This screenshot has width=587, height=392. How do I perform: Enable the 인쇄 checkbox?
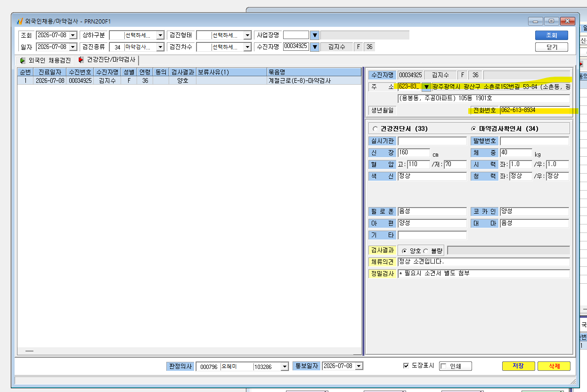click(x=443, y=367)
